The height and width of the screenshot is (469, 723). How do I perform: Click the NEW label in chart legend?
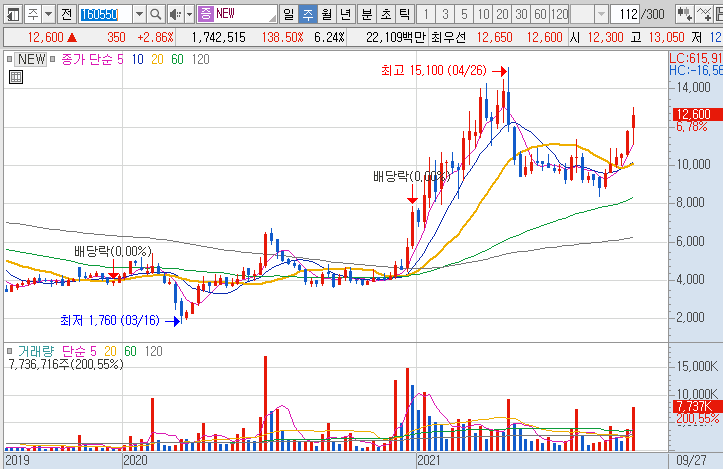[x=31, y=59]
